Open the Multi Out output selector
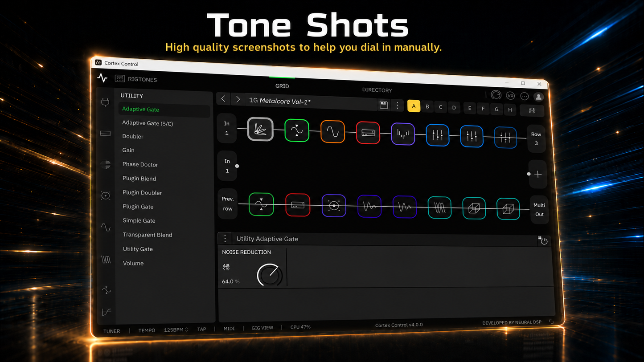 [x=539, y=210]
